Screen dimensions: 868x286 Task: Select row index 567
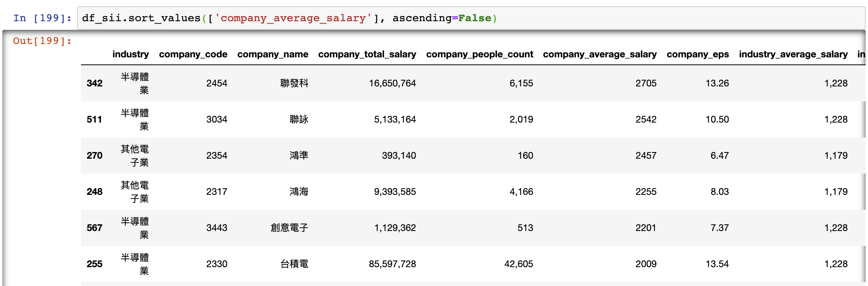click(94, 228)
